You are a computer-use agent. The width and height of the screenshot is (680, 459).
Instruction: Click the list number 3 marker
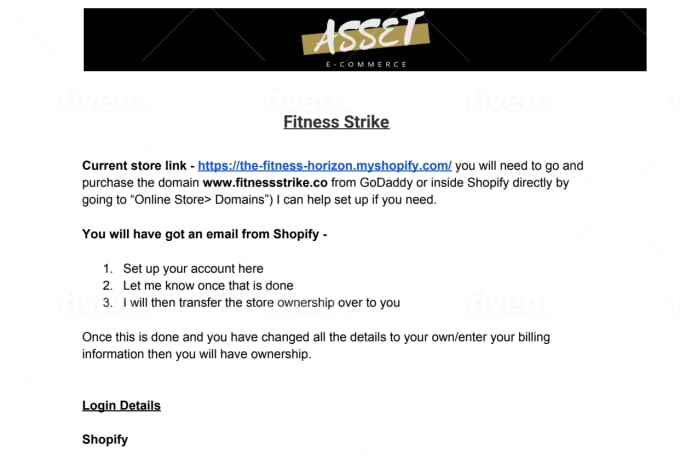coord(108,302)
